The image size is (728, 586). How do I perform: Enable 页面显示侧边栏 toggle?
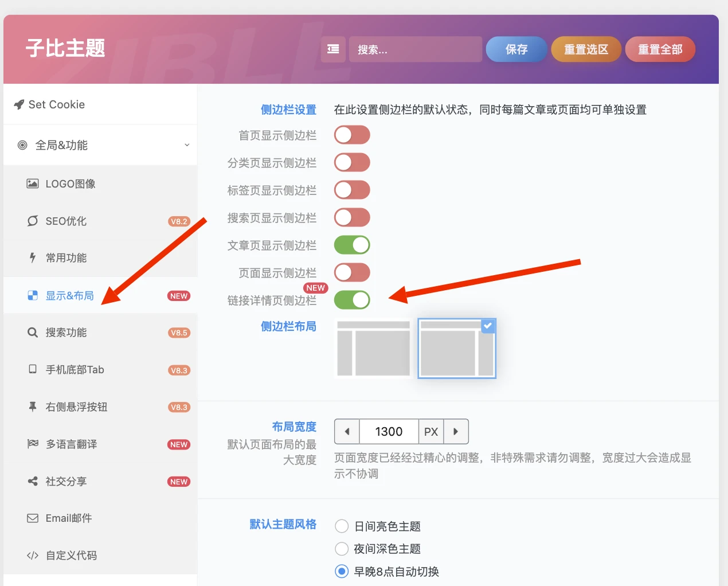pos(352,273)
